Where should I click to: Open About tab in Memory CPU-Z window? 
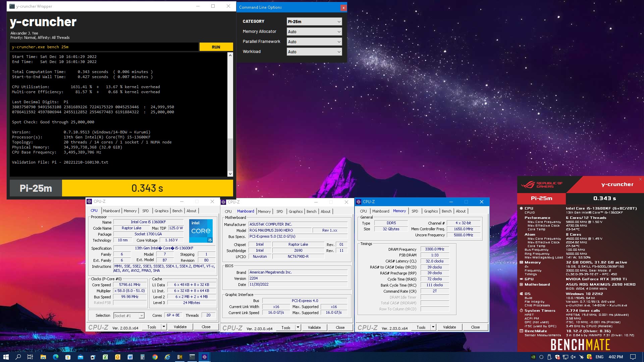pyautogui.click(x=461, y=211)
